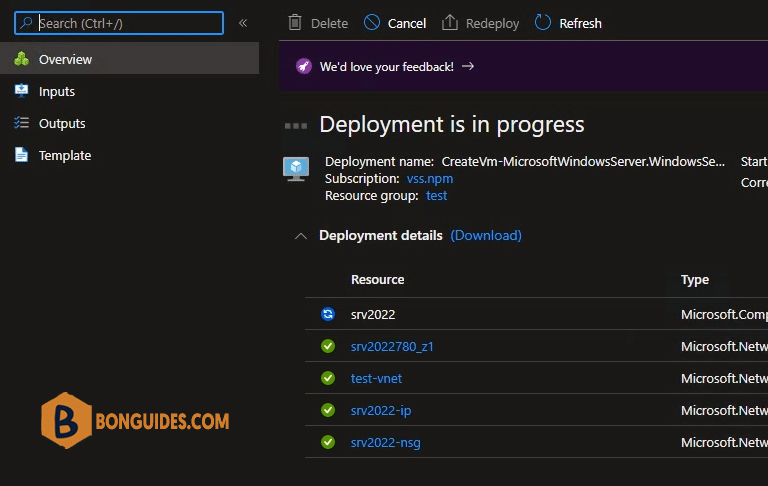
Task: Click the Redeploy upload icon
Action: pyautogui.click(x=450, y=23)
